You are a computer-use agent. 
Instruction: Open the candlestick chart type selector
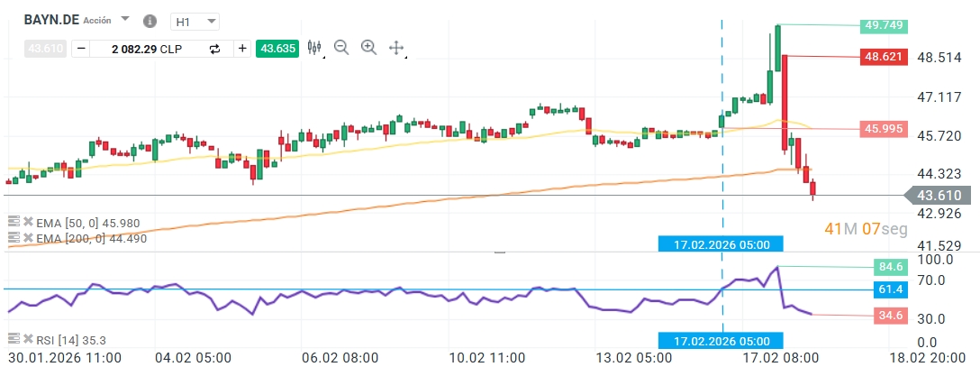click(x=314, y=48)
